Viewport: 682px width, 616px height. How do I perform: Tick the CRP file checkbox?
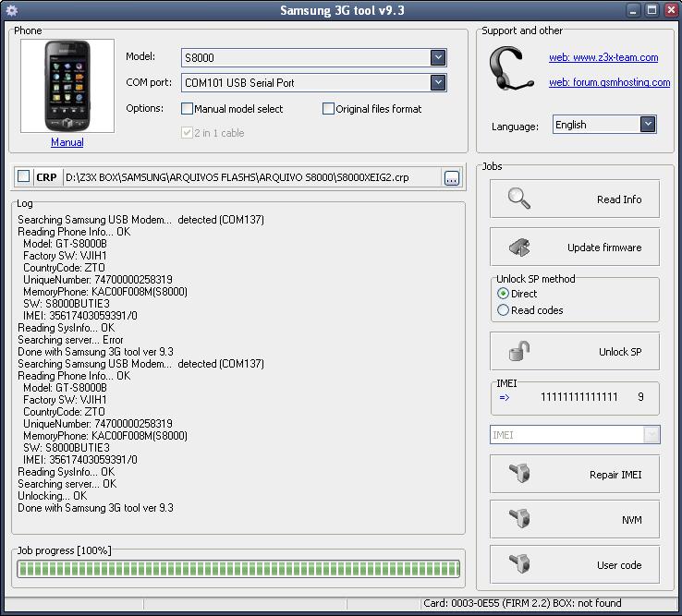click(x=23, y=176)
